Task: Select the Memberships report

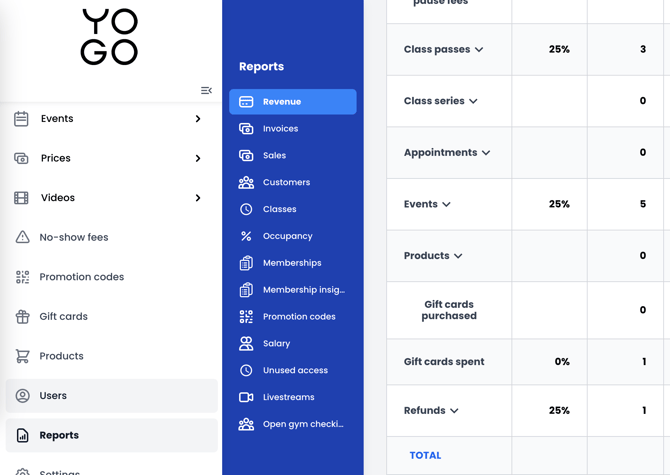Action: coord(291,263)
